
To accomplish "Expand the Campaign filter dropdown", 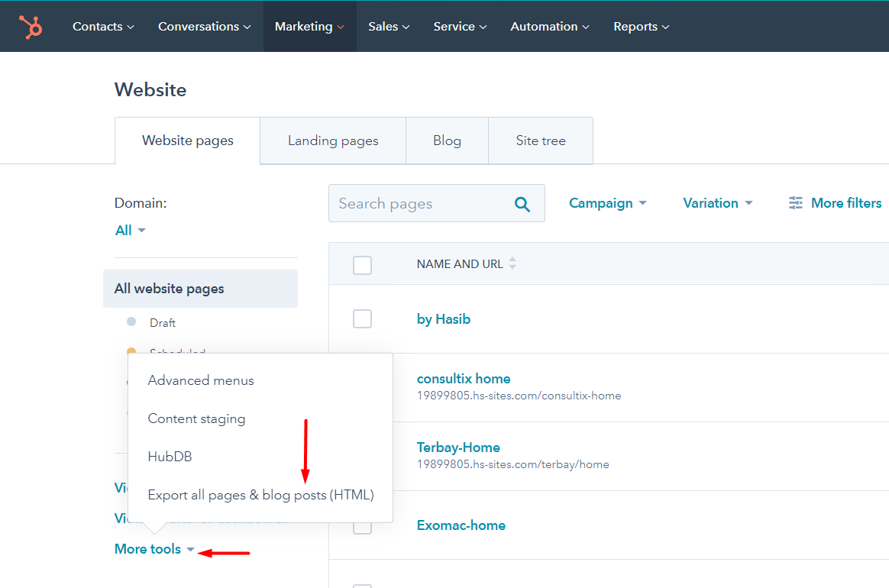I will coord(608,203).
